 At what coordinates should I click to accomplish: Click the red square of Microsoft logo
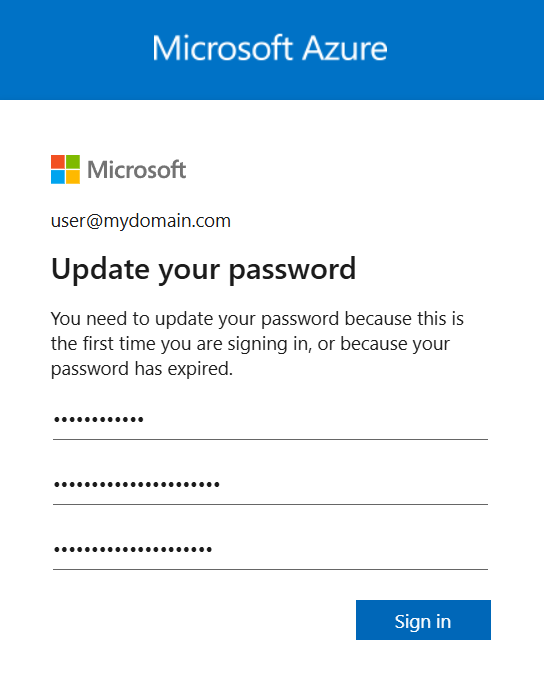[58, 162]
